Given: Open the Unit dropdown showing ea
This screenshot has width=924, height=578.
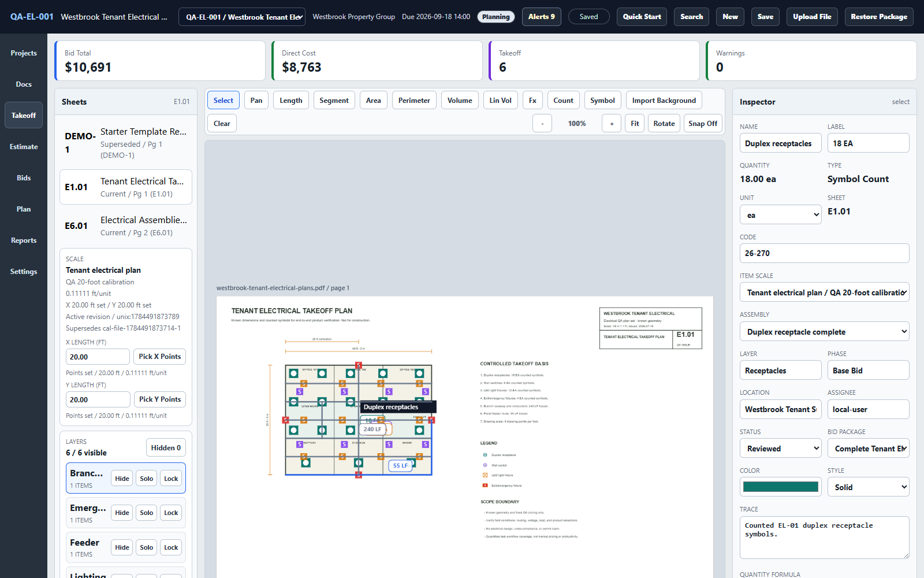Looking at the screenshot, I should [780, 215].
